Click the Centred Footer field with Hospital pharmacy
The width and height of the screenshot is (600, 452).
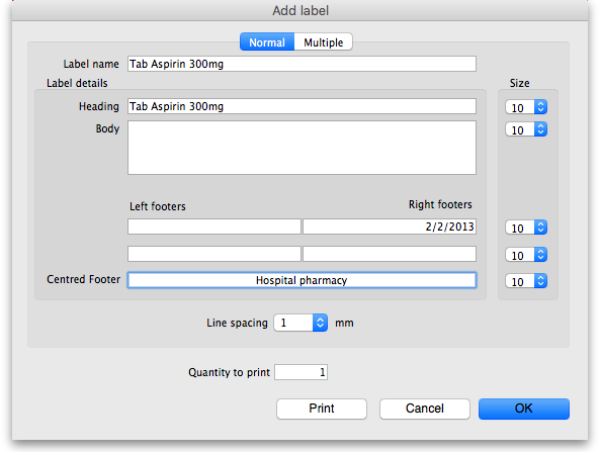(301, 280)
